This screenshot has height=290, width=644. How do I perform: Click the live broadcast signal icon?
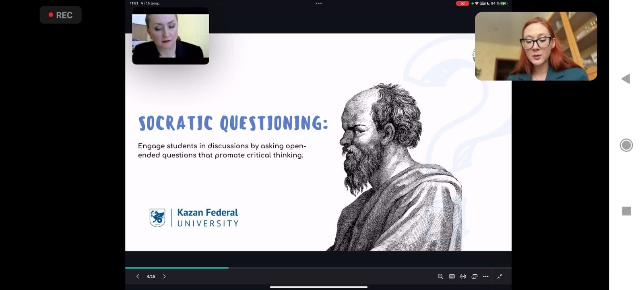coord(463,276)
